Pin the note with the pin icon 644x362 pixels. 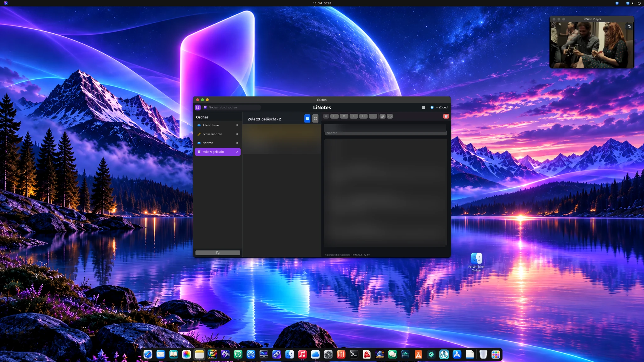point(326,116)
